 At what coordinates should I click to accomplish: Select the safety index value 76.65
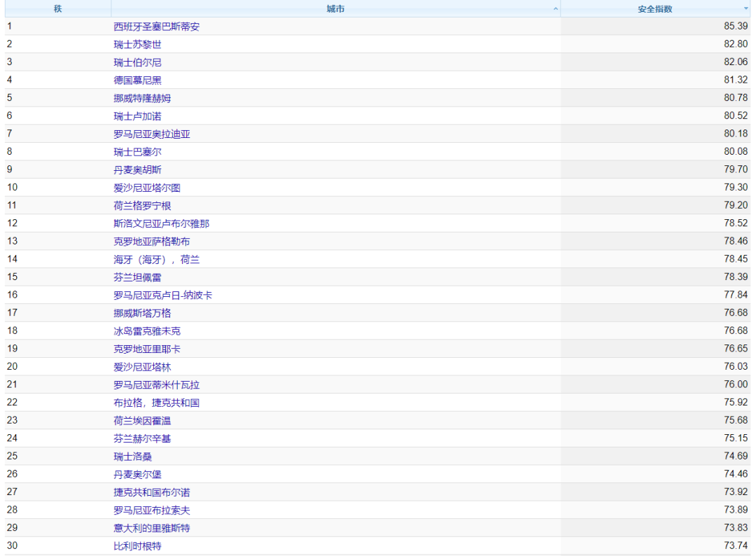coord(736,348)
